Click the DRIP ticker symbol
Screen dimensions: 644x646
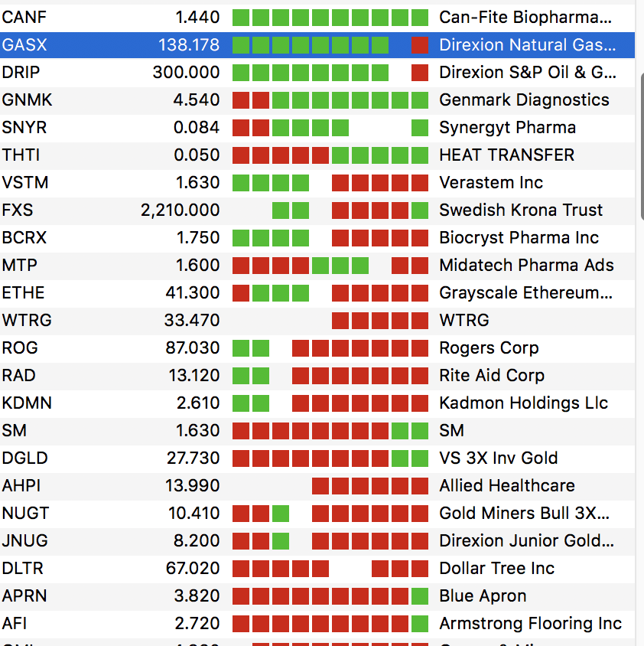pos(21,73)
